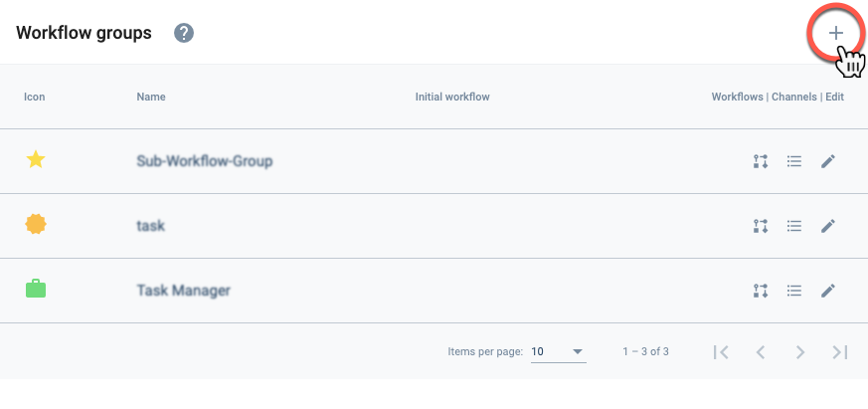Go to the last page of results
The width and height of the screenshot is (868, 409).
tap(840, 351)
